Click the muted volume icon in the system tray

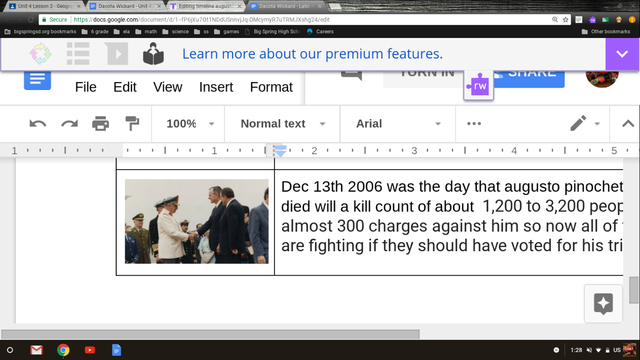(589, 350)
